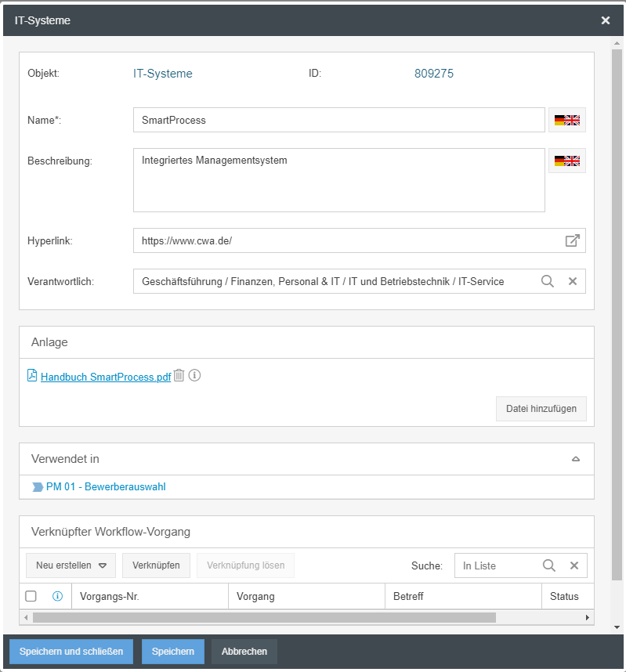
Task: Collapse the Verwendet in section
Action: click(576, 459)
